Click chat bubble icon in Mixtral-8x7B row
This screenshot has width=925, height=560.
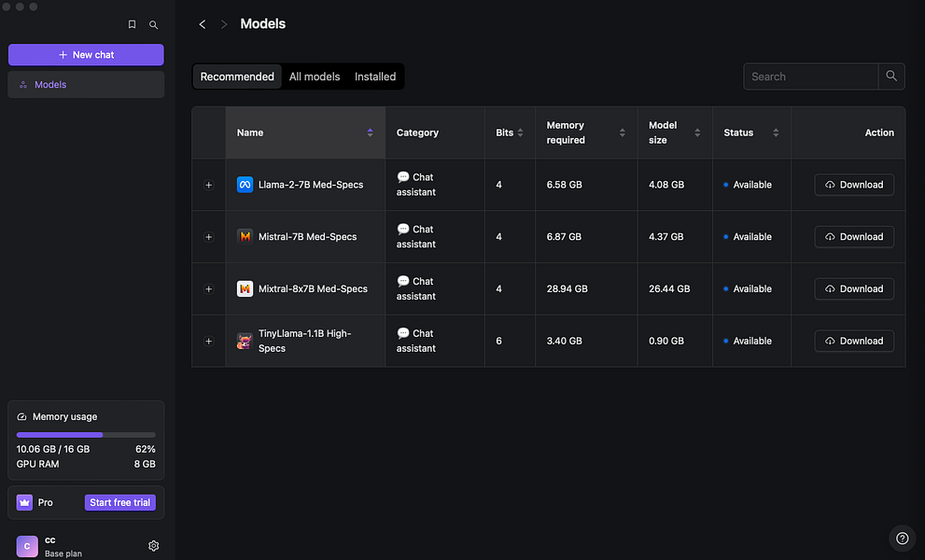[x=403, y=280]
